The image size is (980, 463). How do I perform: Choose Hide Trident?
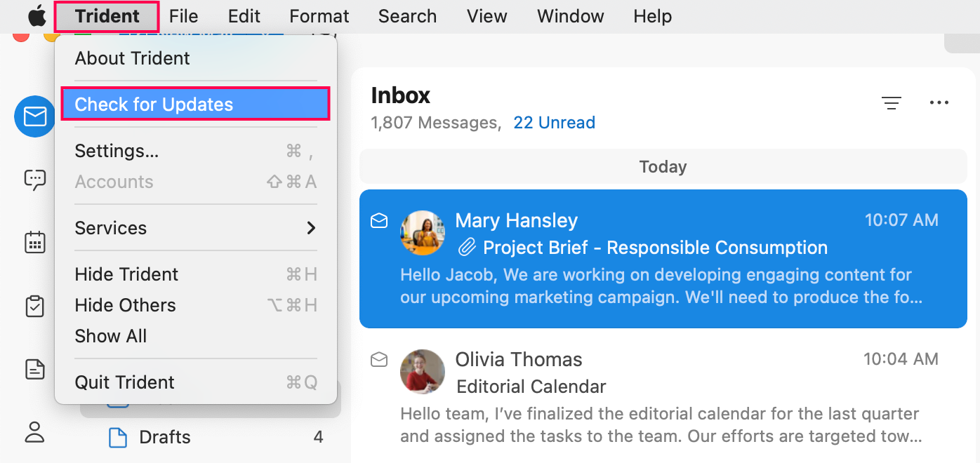point(196,274)
